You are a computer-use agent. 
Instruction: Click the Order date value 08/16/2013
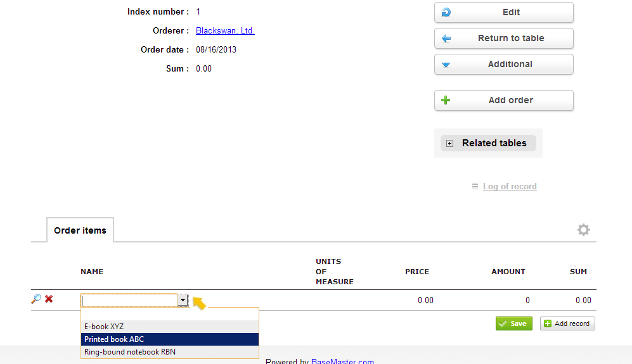[216, 49]
